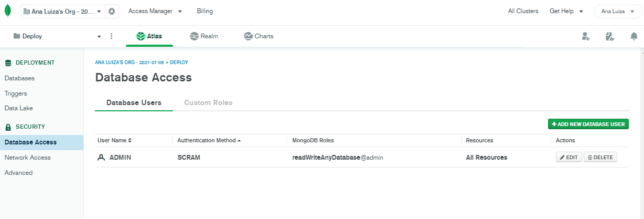Expand the Get Help menu
Viewport: 644px width, 219px height.
tap(566, 11)
